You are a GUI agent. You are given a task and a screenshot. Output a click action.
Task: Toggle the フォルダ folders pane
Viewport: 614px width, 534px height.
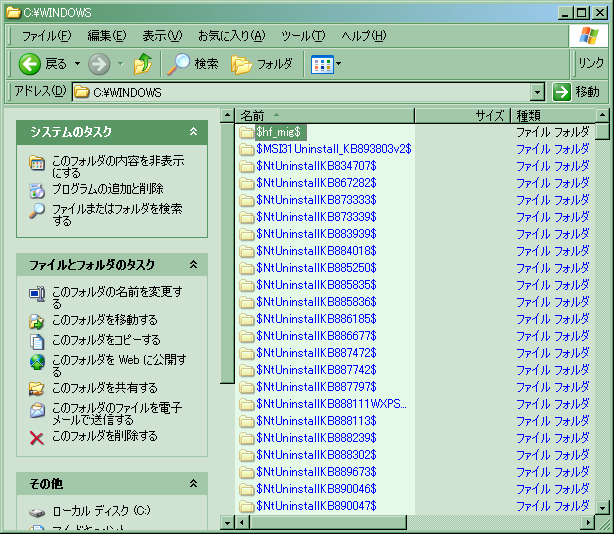[262, 64]
